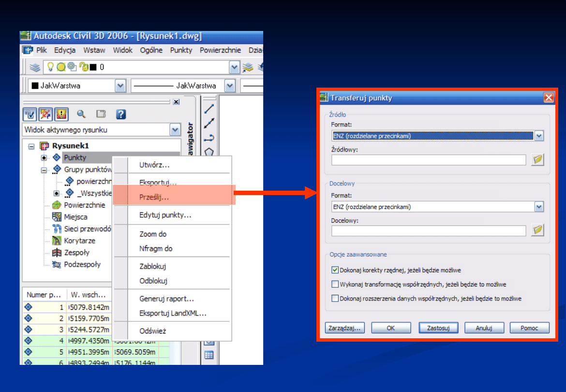Open the layer name dropdown
This screenshot has height=392, width=566.
pyautogui.click(x=234, y=67)
